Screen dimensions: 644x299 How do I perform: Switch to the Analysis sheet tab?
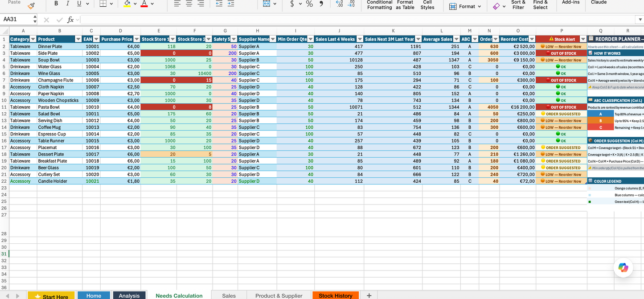pos(129,296)
